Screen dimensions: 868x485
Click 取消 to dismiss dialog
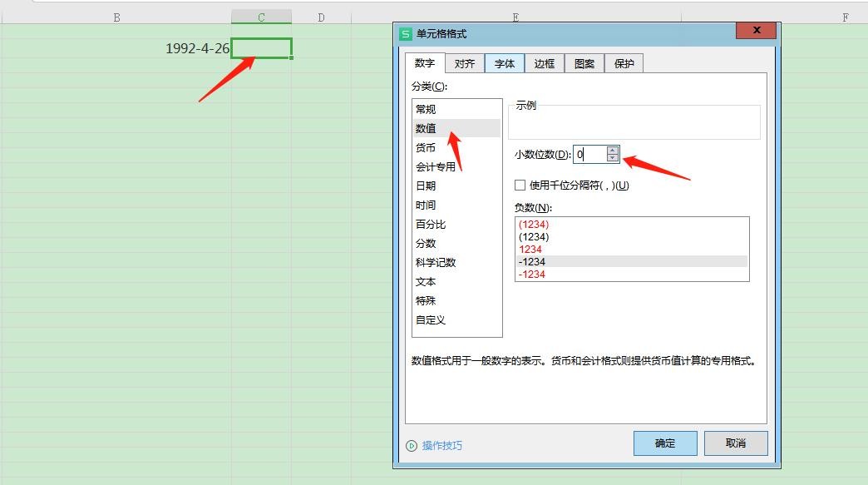[x=735, y=443]
